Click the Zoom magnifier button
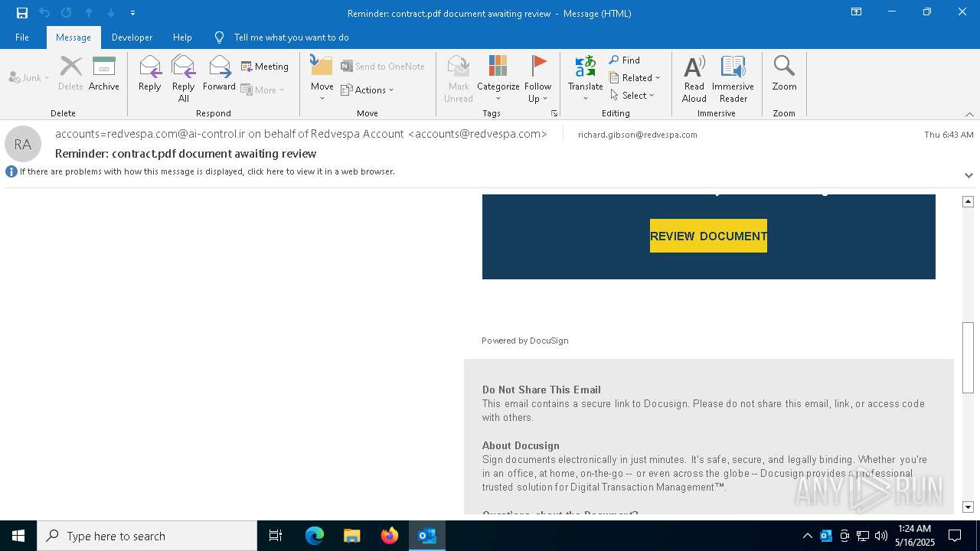The width and height of the screenshot is (980, 551). click(x=784, y=73)
